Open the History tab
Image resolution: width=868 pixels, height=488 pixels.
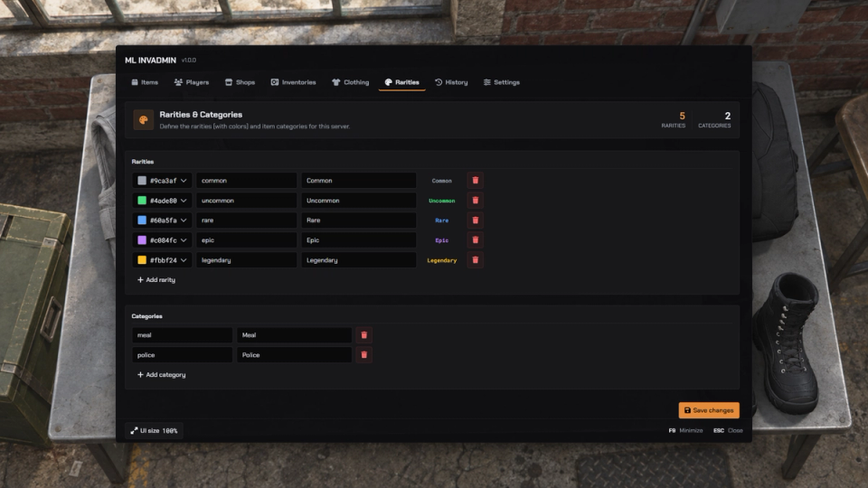click(x=451, y=82)
